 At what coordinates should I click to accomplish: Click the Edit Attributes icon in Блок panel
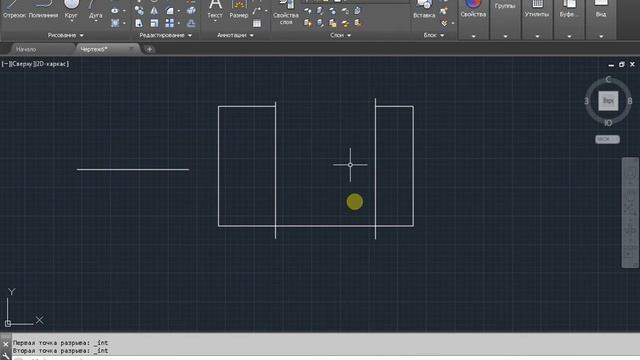point(444,23)
